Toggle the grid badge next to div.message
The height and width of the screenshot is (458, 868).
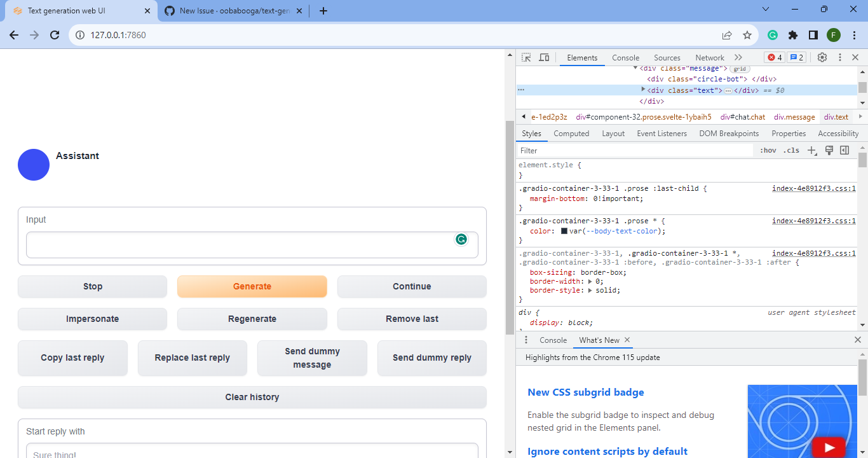pos(740,68)
